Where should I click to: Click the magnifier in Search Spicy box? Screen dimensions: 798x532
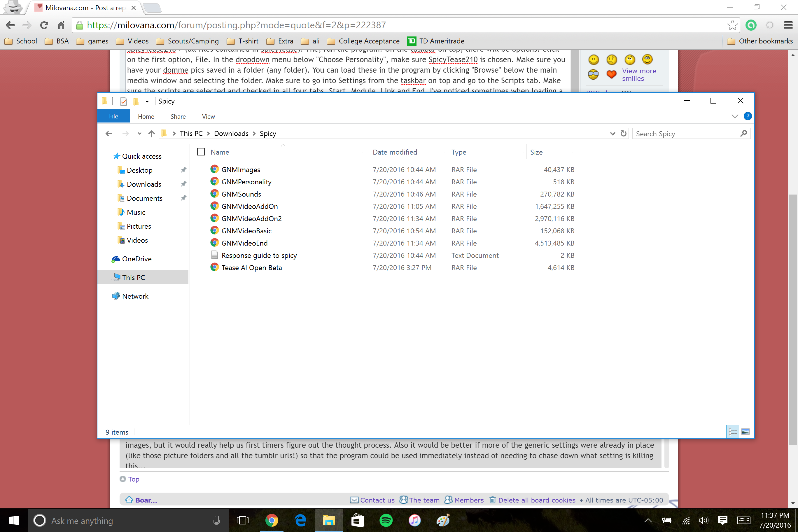(x=743, y=133)
